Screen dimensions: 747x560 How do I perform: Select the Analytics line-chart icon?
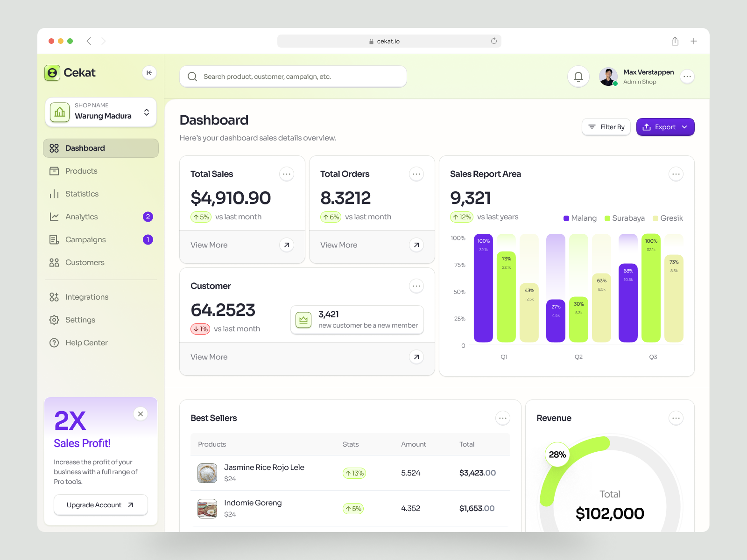[54, 217]
